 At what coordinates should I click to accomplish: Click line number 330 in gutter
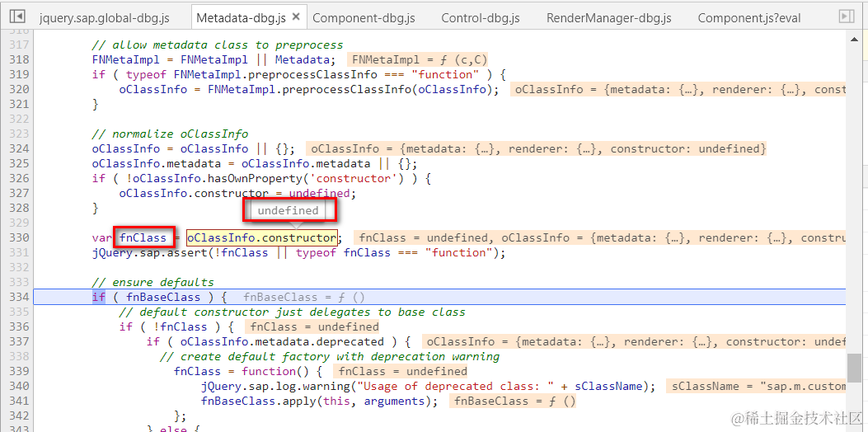(x=20, y=237)
